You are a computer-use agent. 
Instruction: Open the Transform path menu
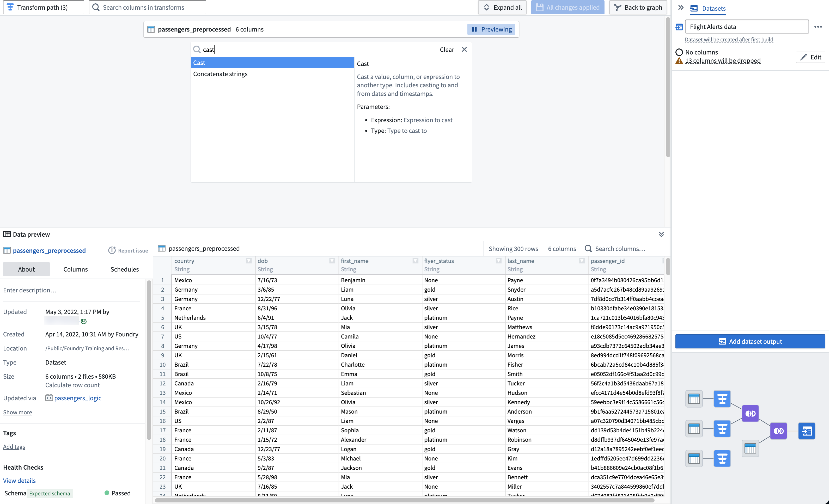coord(43,7)
